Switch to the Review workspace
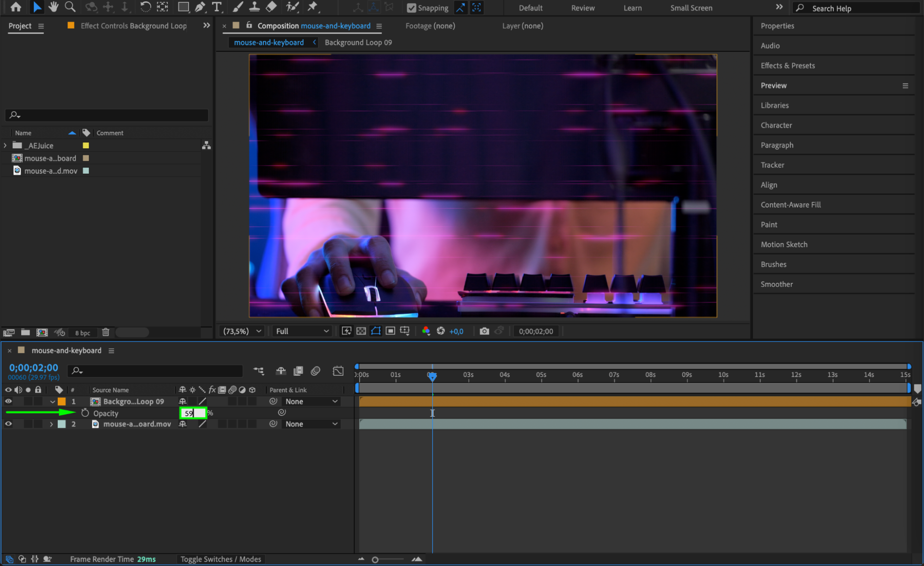This screenshot has width=924, height=566. click(582, 8)
